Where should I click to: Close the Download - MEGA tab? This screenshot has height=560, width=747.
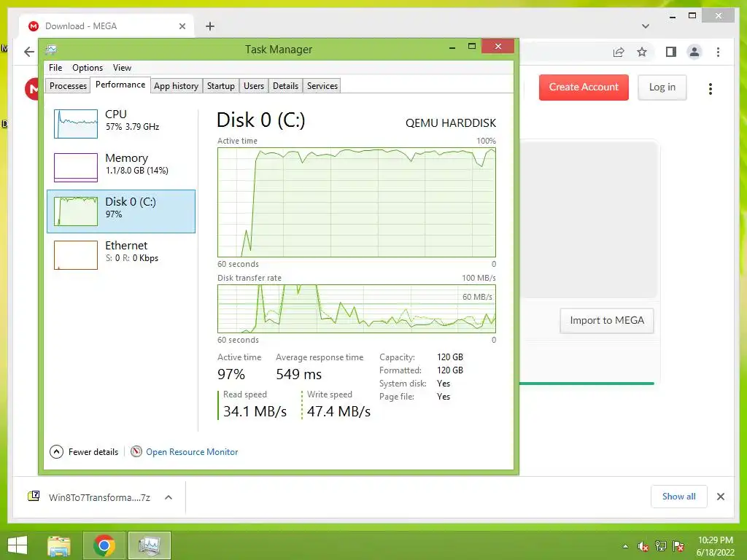point(182,26)
